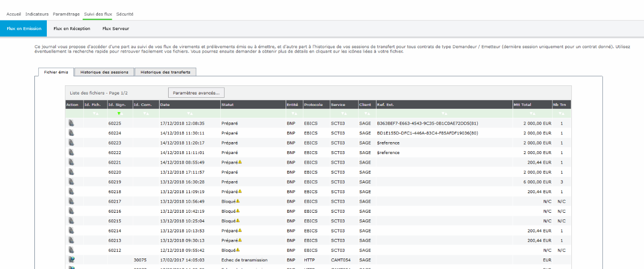Viewport: 644px width, 269px height.
Task: Click the action icon for file 60225
Action: (71, 123)
